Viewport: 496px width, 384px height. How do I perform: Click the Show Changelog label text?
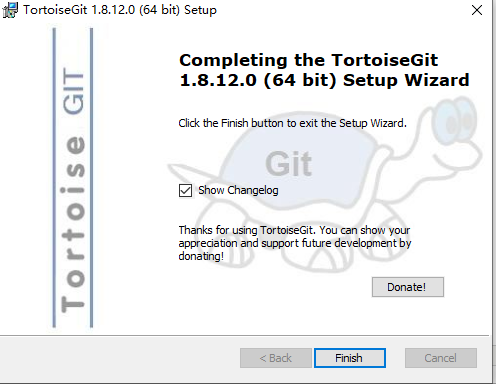pos(238,190)
